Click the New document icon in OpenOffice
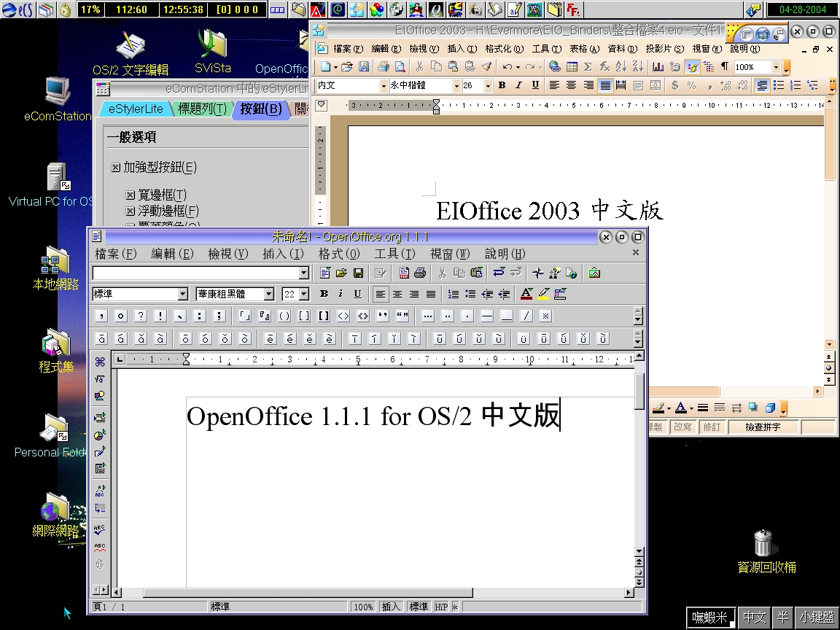 click(324, 273)
